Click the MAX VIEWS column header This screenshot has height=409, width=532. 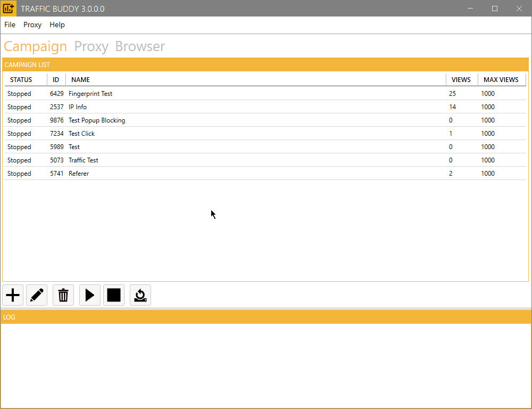pyautogui.click(x=501, y=80)
